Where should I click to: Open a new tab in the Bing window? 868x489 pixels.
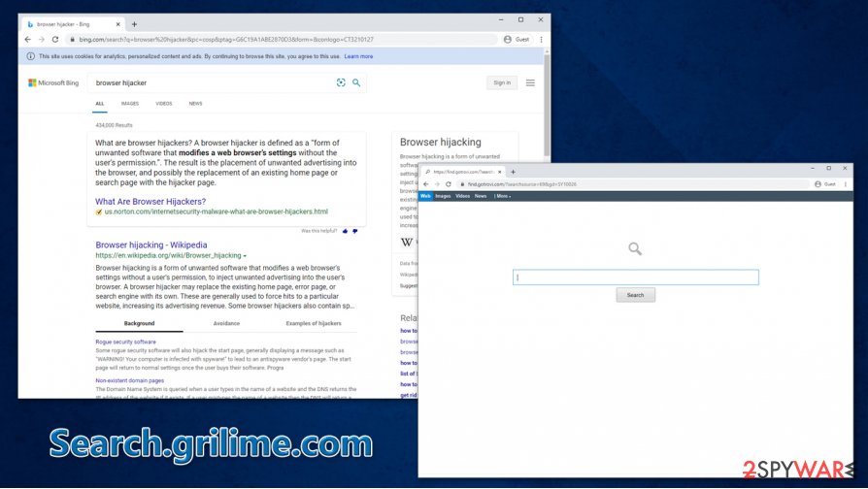tap(134, 24)
